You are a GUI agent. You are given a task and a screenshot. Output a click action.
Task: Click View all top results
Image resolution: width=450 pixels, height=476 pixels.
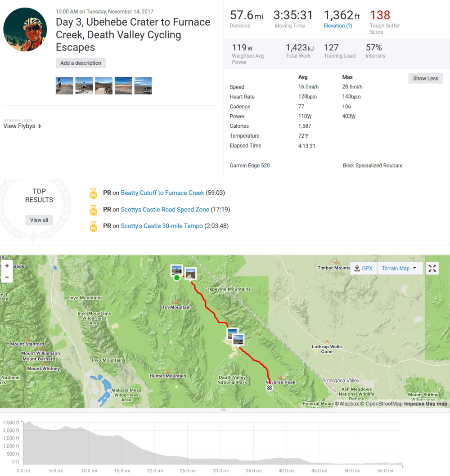click(39, 220)
